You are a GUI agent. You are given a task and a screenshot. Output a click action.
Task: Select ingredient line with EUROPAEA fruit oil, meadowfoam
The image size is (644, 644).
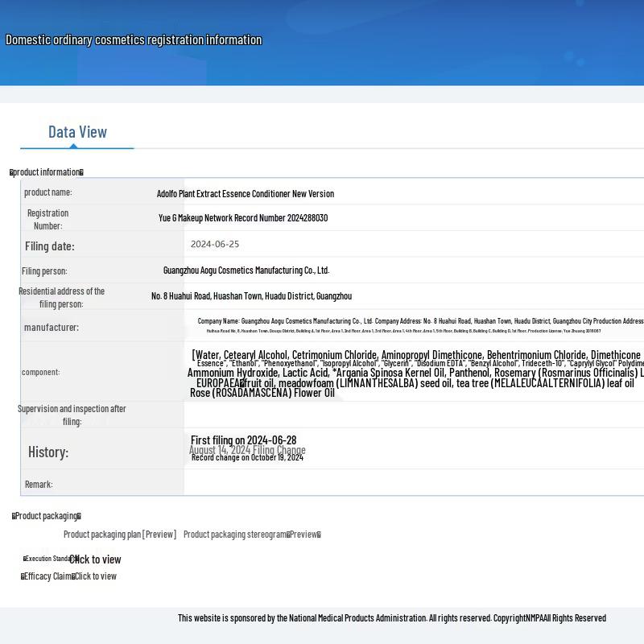click(x=415, y=383)
